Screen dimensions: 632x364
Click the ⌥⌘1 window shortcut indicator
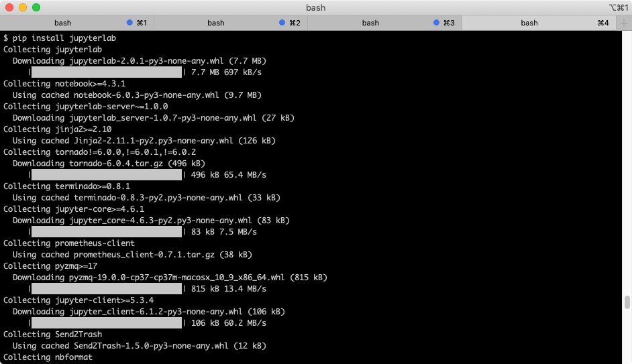coord(619,7)
